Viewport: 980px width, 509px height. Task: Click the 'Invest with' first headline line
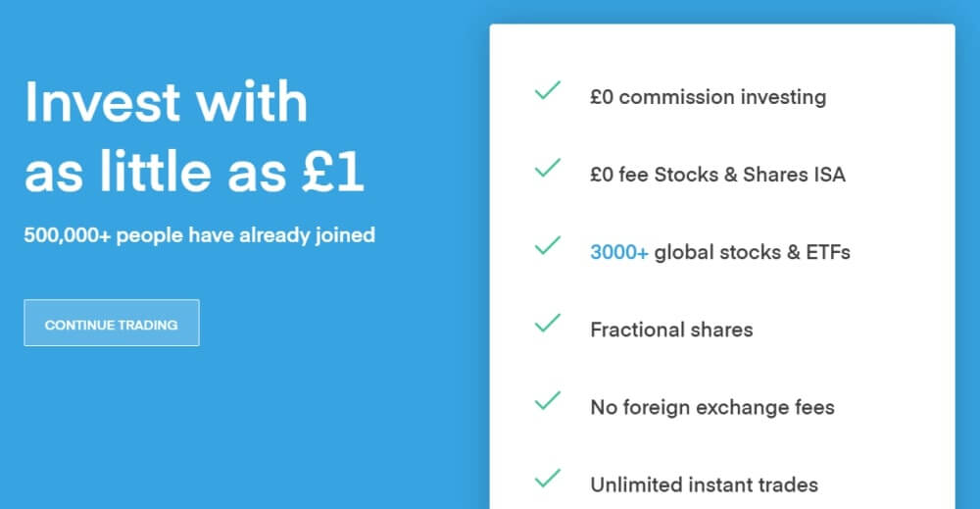coord(167,102)
